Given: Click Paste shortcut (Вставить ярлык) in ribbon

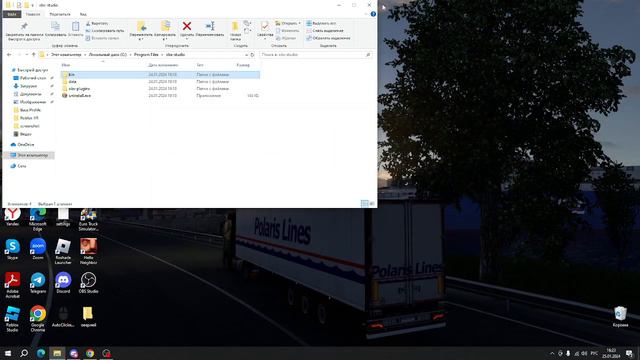Looking at the screenshot, I should click(x=102, y=38).
